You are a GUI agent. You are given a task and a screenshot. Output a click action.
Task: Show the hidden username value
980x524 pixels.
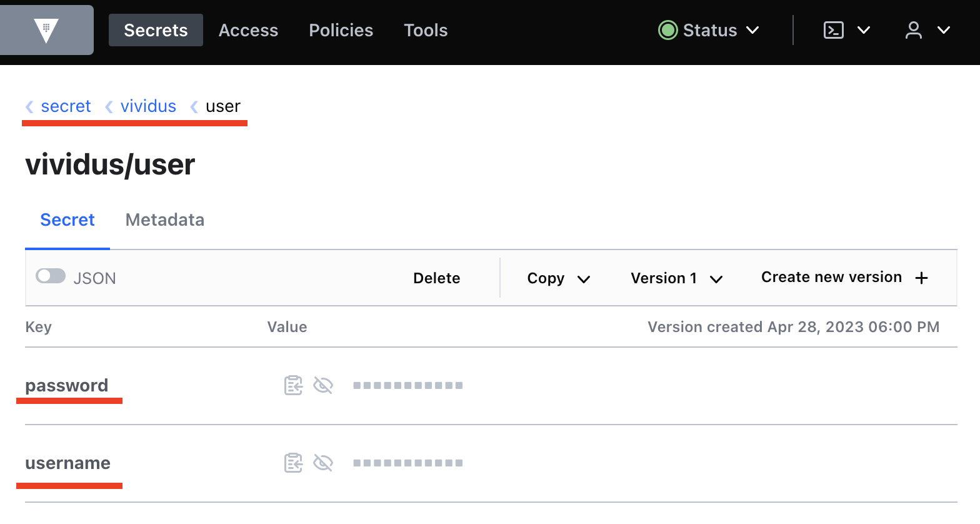pyautogui.click(x=323, y=463)
